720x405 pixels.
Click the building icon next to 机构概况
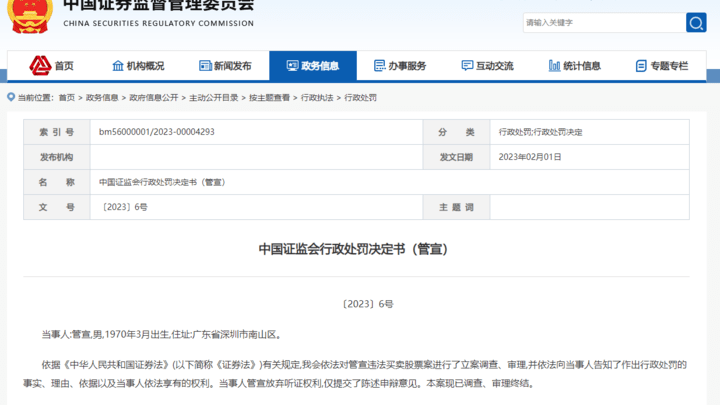point(118,66)
